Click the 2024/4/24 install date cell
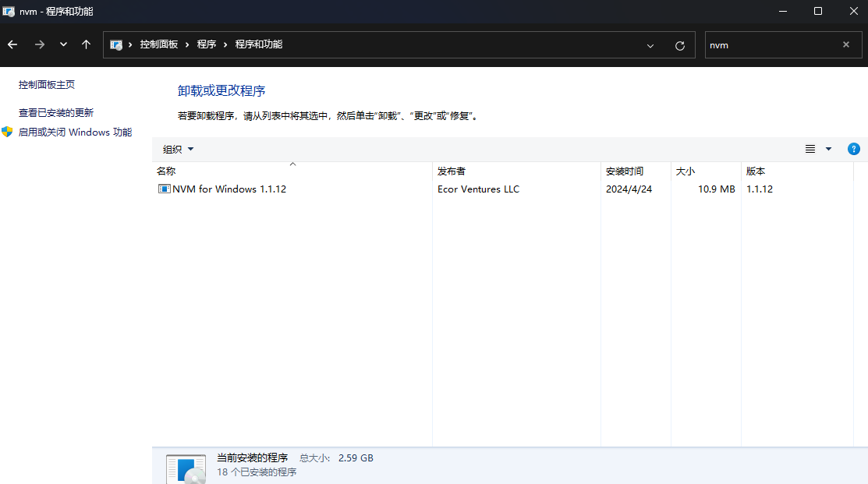Image resolution: width=868 pixels, height=484 pixels. point(629,189)
